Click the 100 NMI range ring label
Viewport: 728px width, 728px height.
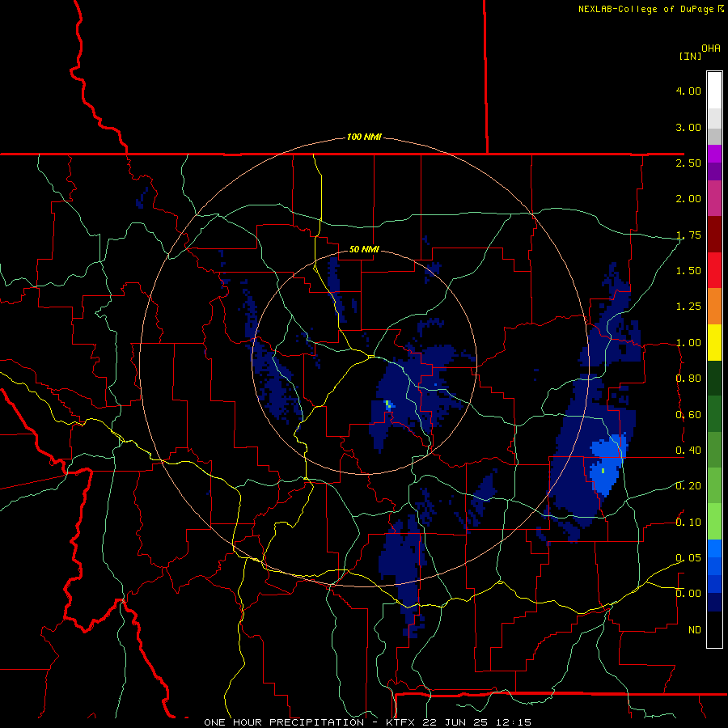pos(365,137)
